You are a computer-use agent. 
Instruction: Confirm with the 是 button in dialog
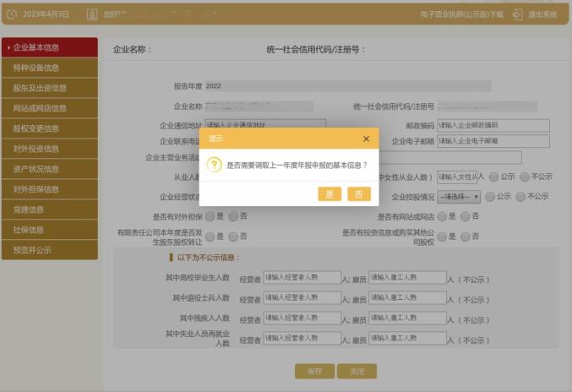pyautogui.click(x=330, y=194)
